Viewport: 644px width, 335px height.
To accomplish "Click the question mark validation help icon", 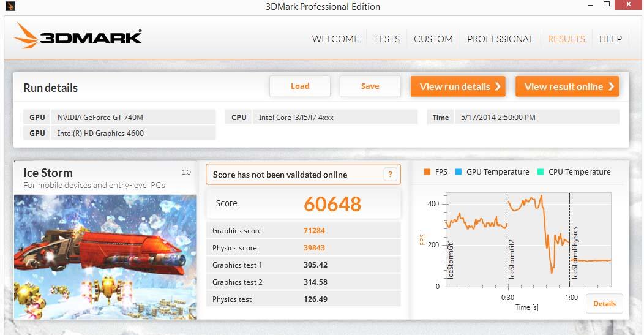I will click(390, 175).
